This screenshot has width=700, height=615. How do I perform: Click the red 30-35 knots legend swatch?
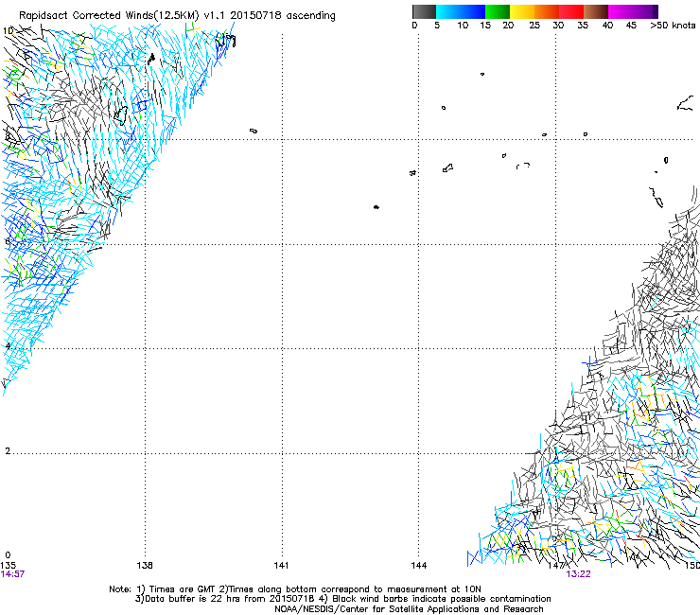click(571, 11)
